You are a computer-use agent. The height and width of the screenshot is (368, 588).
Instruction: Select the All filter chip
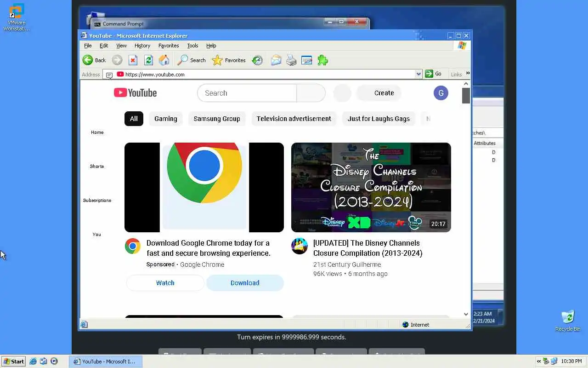click(x=134, y=119)
